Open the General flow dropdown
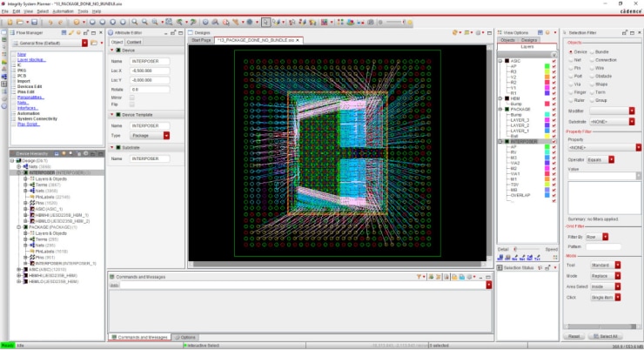The width and height of the screenshot is (644, 350). 85,42
